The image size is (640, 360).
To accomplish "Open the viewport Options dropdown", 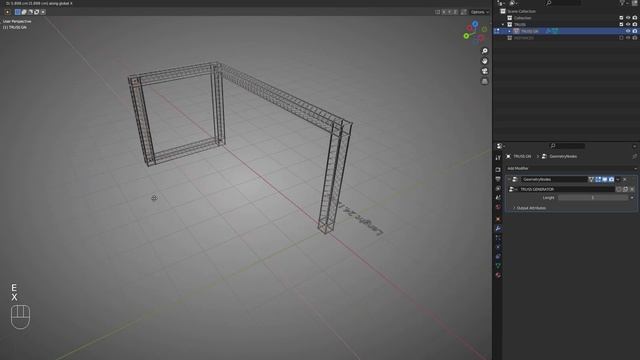I will (479, 12).
